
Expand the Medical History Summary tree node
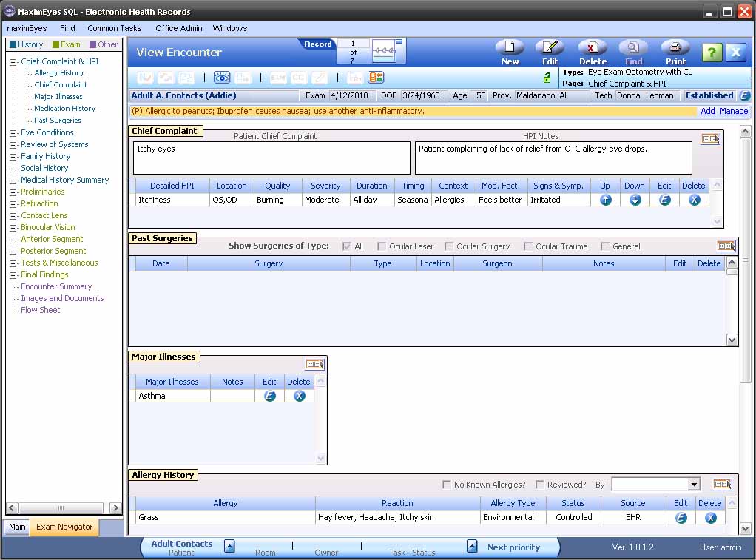pyautogui.click(x=13, y=181)
